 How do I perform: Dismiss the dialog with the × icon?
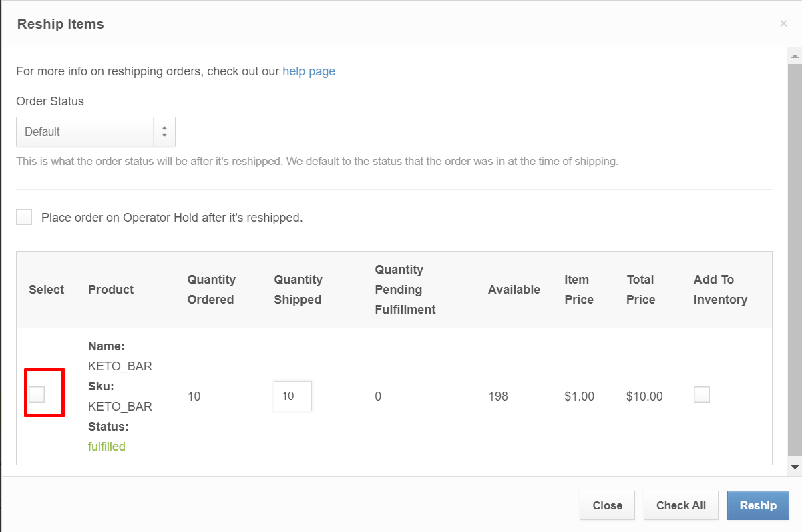(783, 23)
